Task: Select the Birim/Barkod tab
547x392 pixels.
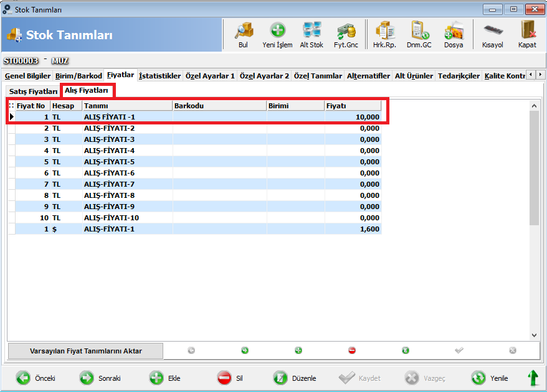Action: (78, 76)
